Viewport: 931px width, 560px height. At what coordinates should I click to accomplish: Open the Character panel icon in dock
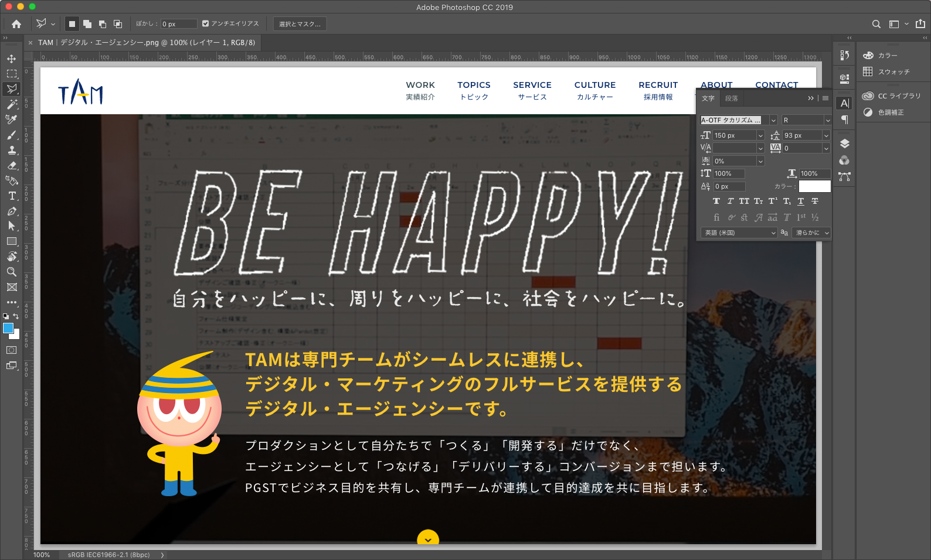(x=845, y=103)
